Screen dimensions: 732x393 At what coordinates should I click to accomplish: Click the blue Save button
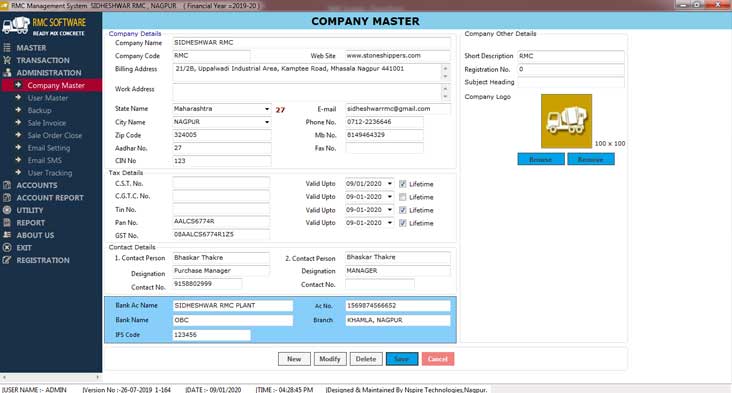(402, 359)
